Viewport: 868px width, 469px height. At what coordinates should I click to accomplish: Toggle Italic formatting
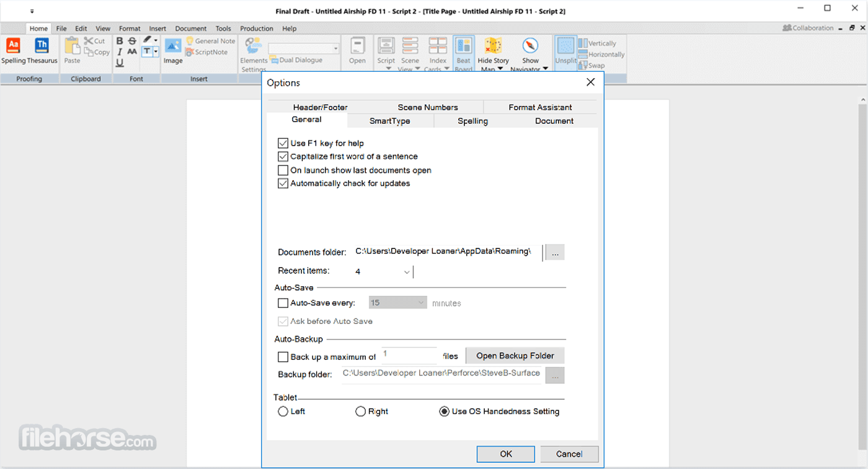[x=120, y=52]
